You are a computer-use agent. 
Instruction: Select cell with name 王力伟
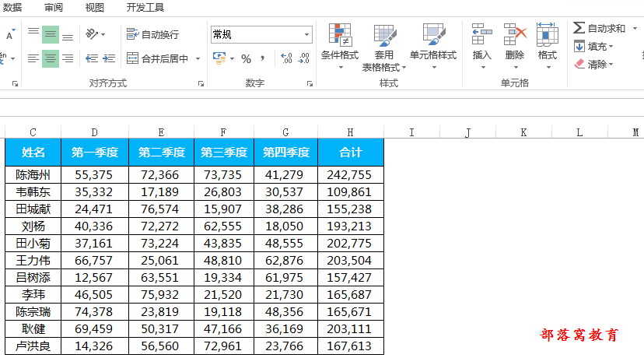pyautogui.click(x=33, y=261)
